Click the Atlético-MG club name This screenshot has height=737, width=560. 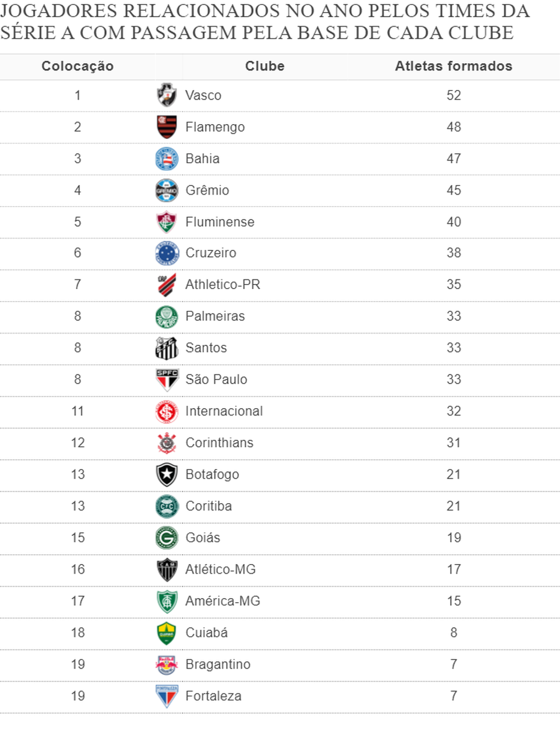coord(220,570)
